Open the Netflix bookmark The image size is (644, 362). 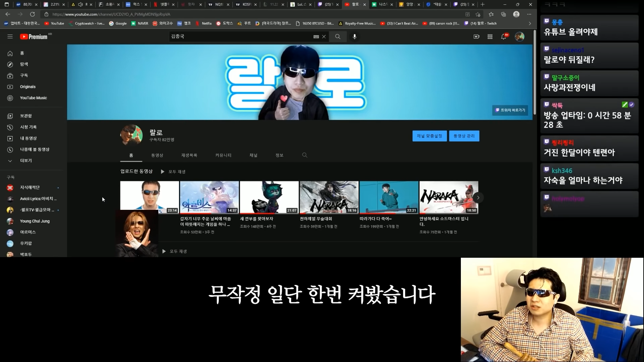(203, 23)
